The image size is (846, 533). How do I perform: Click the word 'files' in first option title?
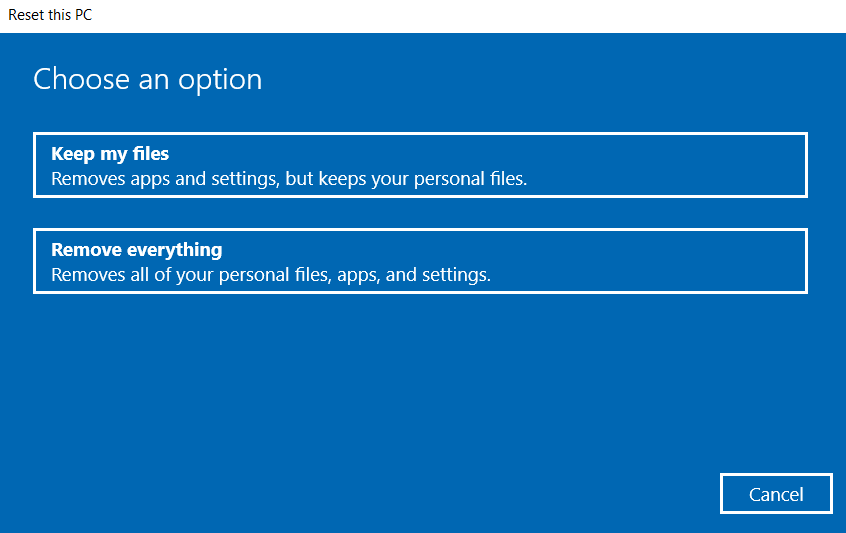click(x=149, y=154)
